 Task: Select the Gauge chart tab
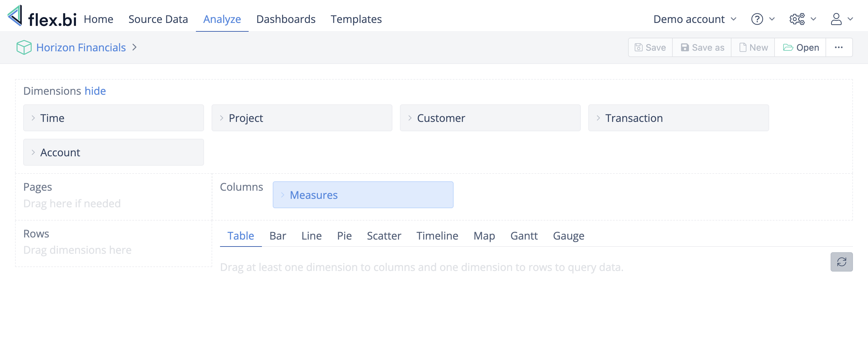point(568,236)
